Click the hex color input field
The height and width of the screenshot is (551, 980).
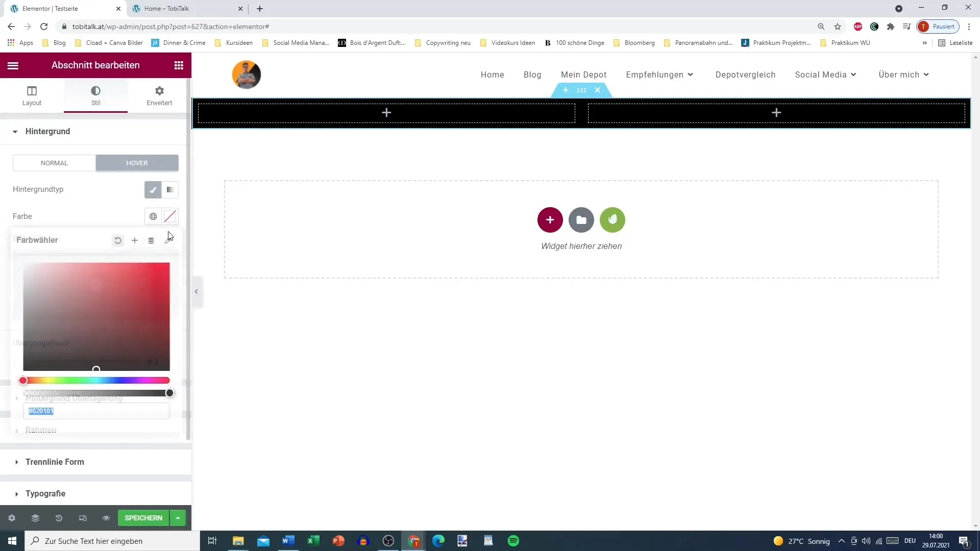click(x=96, y=411)
